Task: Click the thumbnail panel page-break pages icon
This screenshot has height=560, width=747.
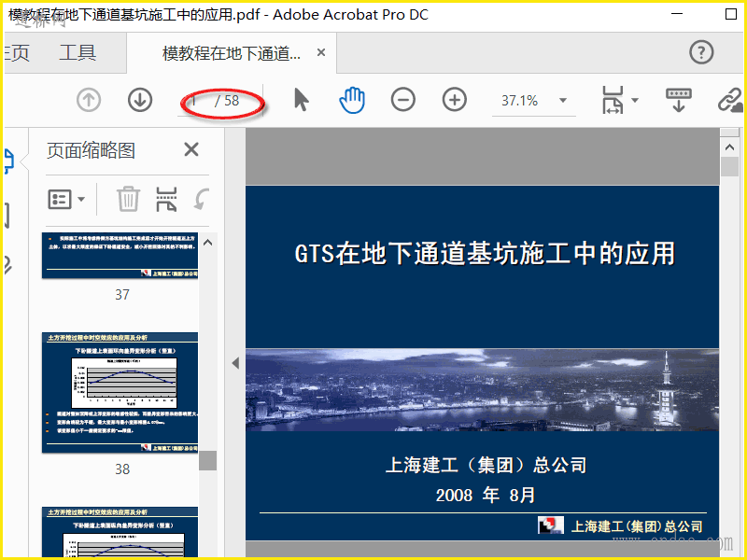Action: click(x=166, y=199)
